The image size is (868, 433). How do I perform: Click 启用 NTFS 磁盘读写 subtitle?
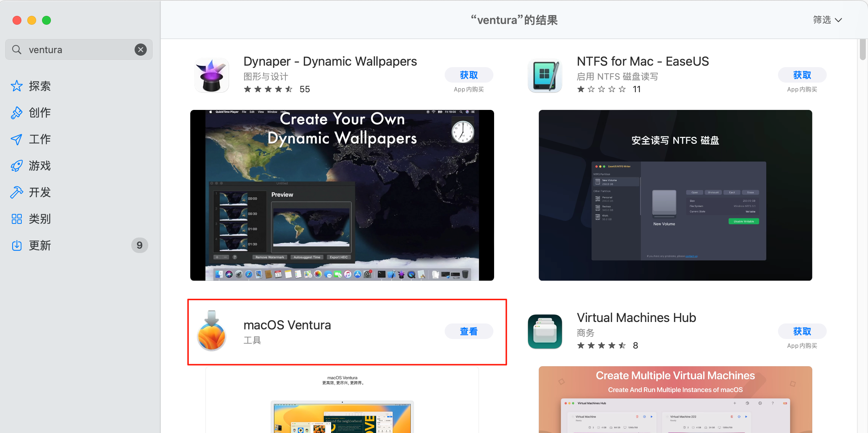(x=617, y=77)
